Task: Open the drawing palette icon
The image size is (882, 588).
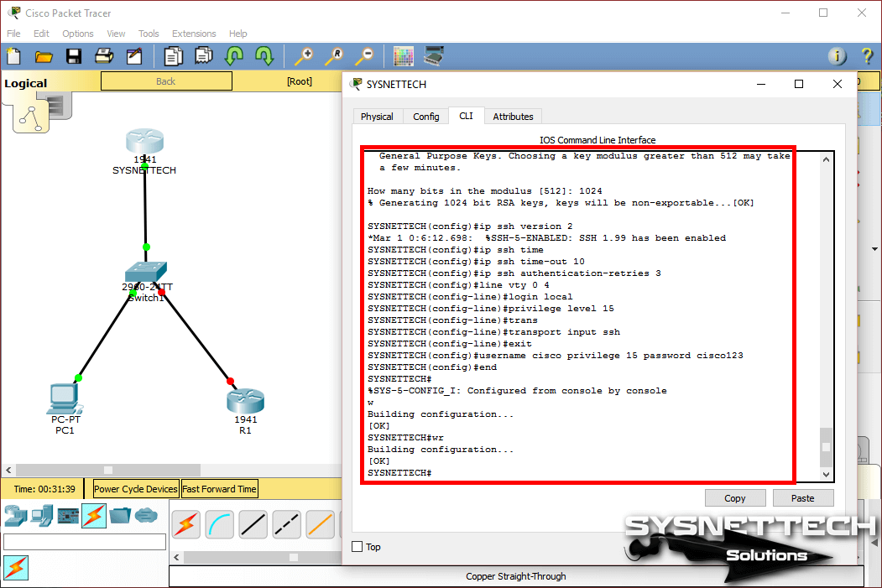Action: coord(404,56)
